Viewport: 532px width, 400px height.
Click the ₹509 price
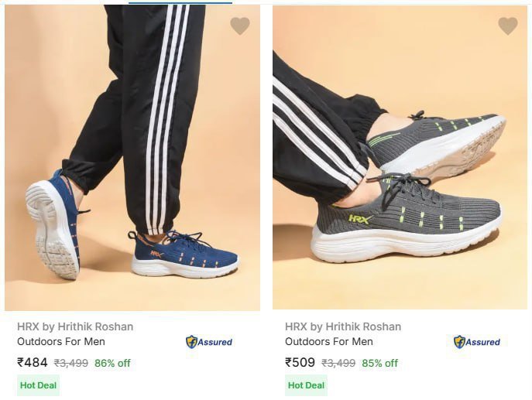[300, 362]
